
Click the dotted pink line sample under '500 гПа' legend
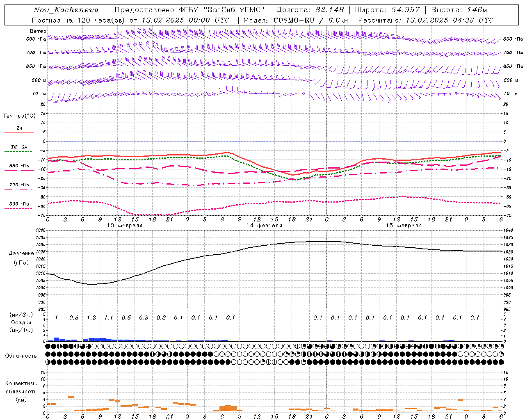pyautogui.click(x=18, y=208)
